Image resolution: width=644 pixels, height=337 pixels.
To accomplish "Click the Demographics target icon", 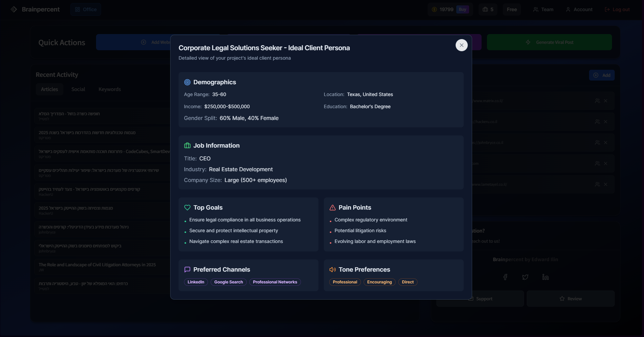I will click(x=187, y=82).
